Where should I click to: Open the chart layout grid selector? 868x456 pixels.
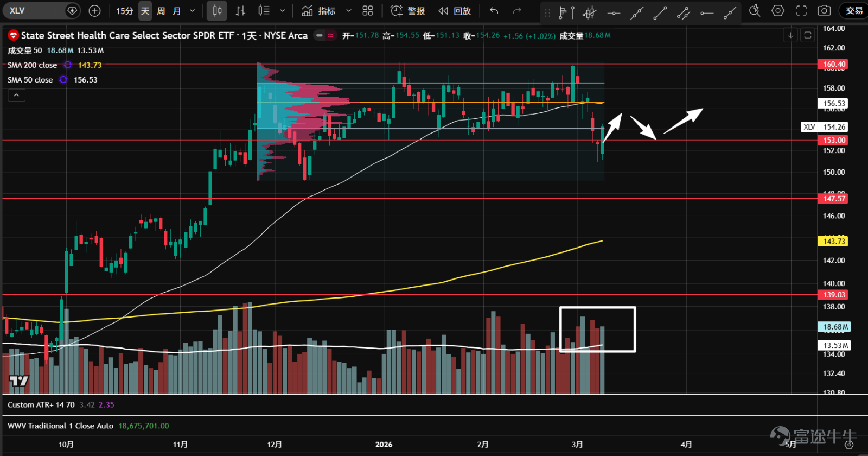click(x=368, y=11)
